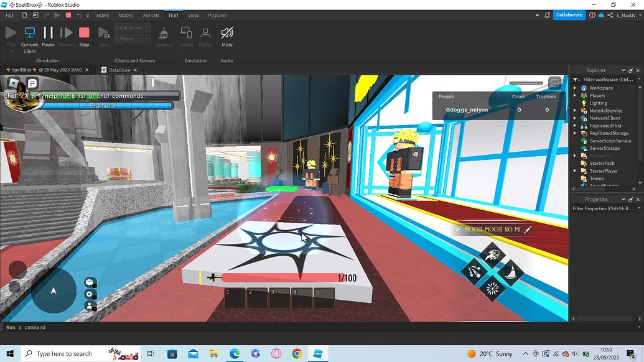Click the Stamina bar
This screenshot has width=644, height=362.
(x=103, y=106)
